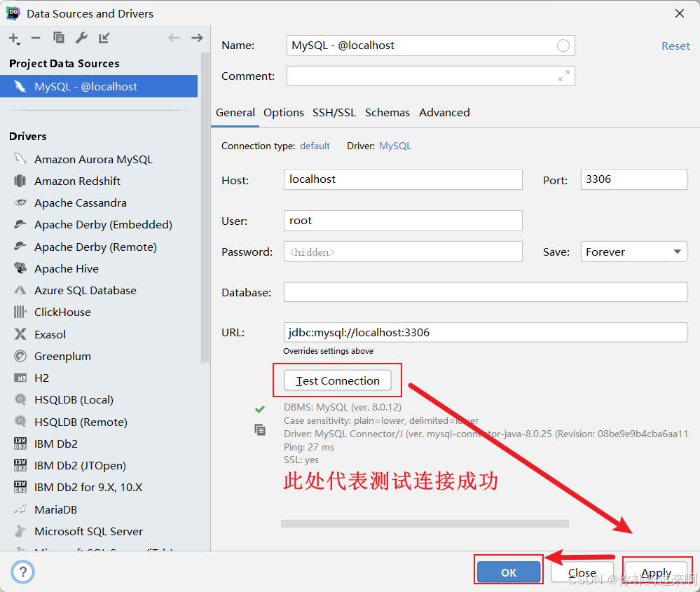
Task: Click the add data source plus icon
Action: tap(14, 39)
